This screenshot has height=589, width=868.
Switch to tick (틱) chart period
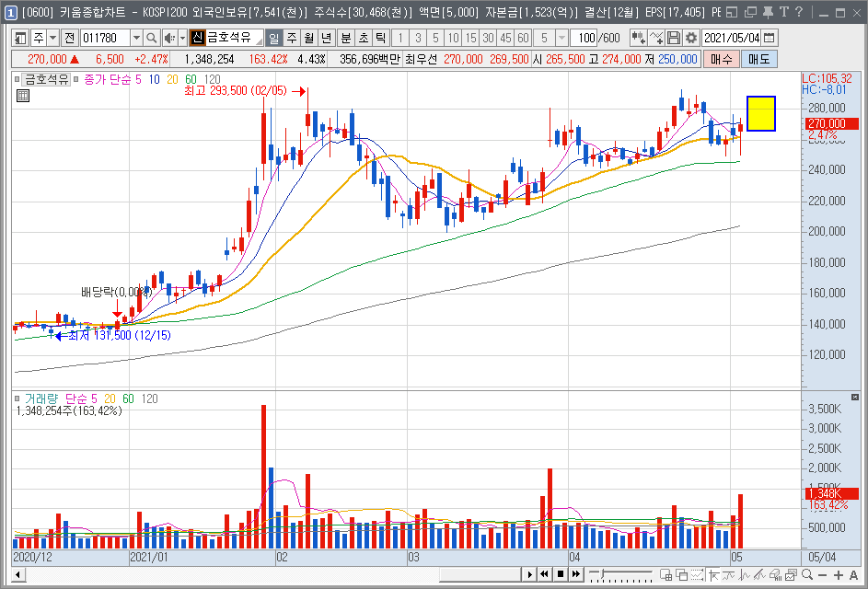[381, 39]
